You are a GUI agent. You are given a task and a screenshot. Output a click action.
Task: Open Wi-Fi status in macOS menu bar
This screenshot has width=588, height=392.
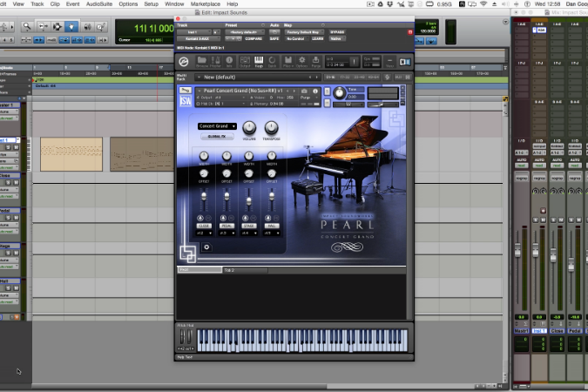pos(483,4)
